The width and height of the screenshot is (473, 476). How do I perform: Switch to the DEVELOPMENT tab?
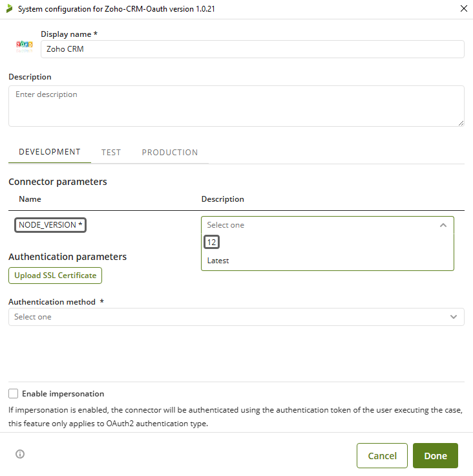(x=50, y=152)
